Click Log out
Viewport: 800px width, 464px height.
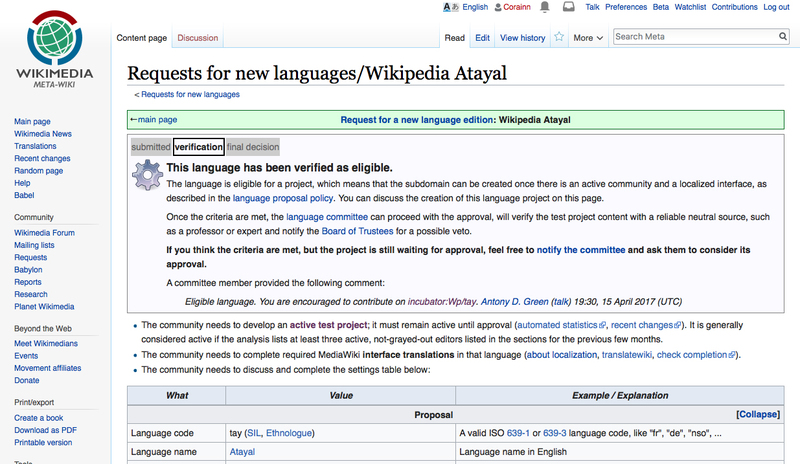(776, 7)
